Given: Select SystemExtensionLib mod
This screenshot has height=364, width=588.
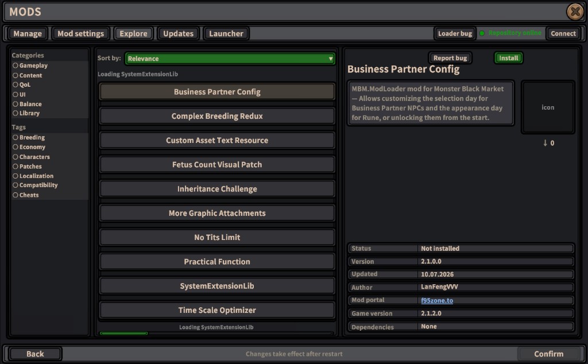Looking at the screenshot, I should click(217, 286).
